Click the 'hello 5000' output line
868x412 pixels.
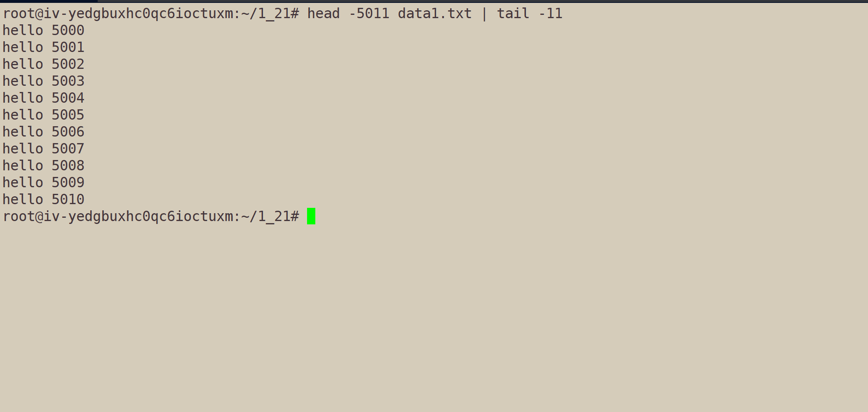click(43, 31)
